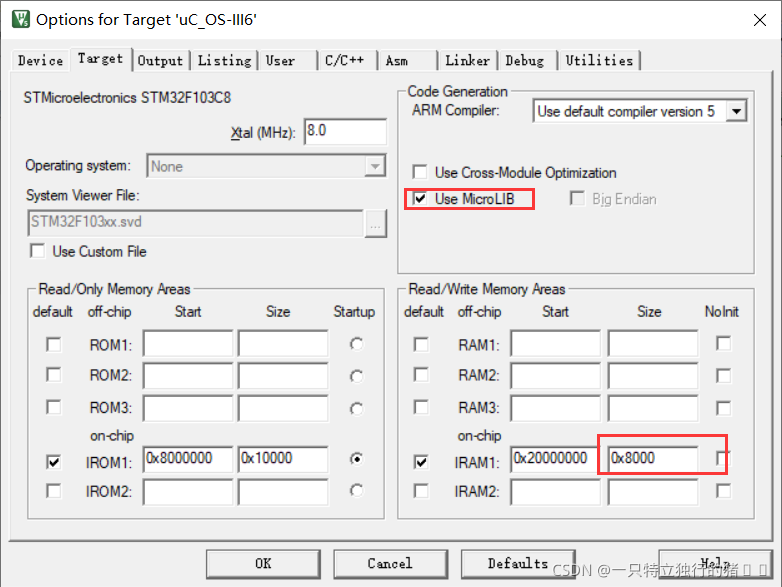Open the Utilities tab
Image resolution: width=782 pixels, height=587 pixels.
(x=599, y=61)
